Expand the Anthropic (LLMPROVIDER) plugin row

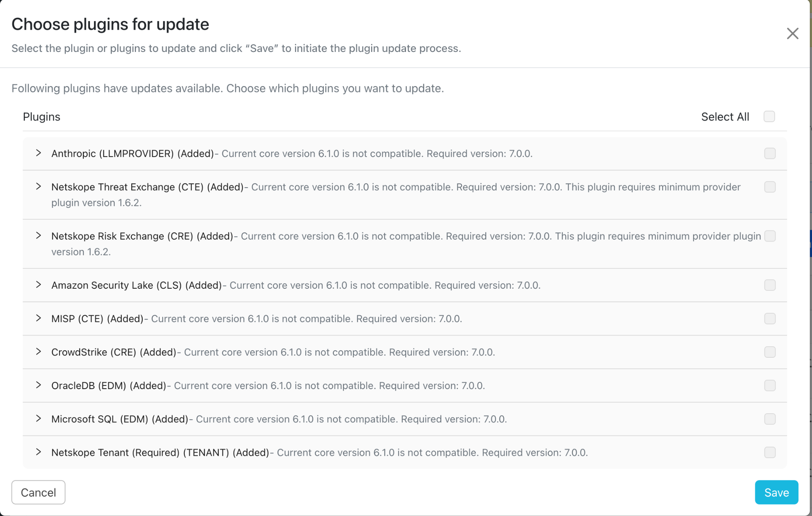coord(38,153)
